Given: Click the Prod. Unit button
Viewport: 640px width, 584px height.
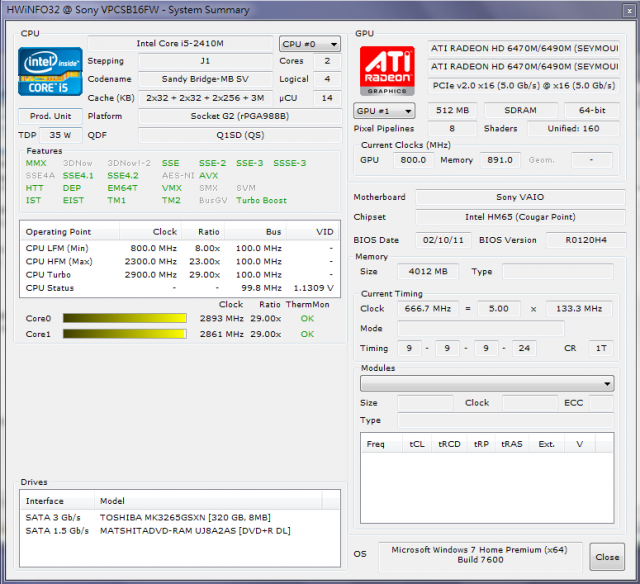Looking at the screenshot, I should [50, 116].
